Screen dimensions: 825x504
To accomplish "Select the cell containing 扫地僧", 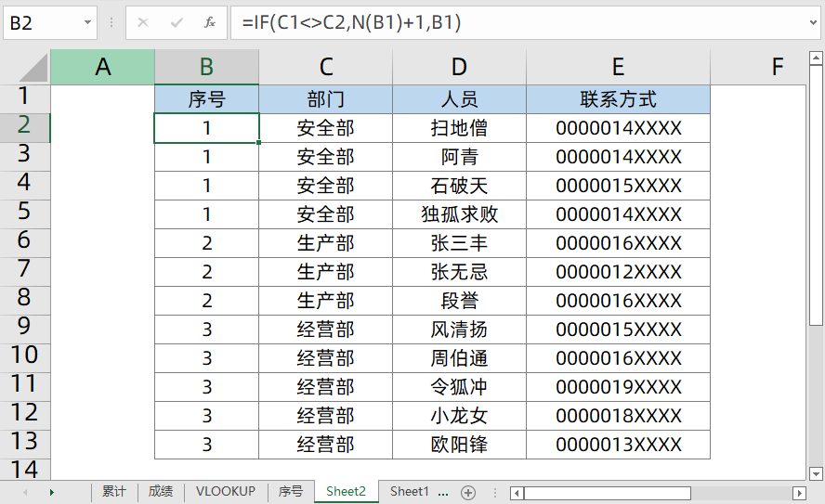I will coord(459,128).
